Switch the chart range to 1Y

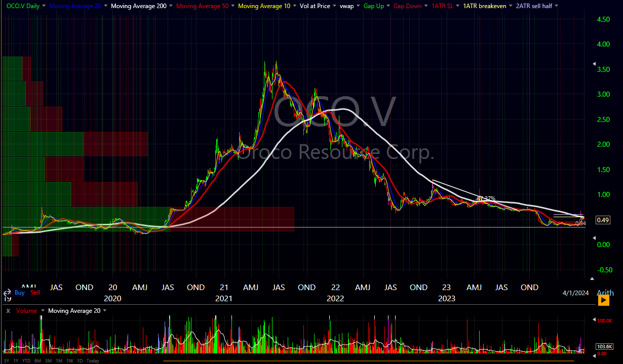pos(16,360)
